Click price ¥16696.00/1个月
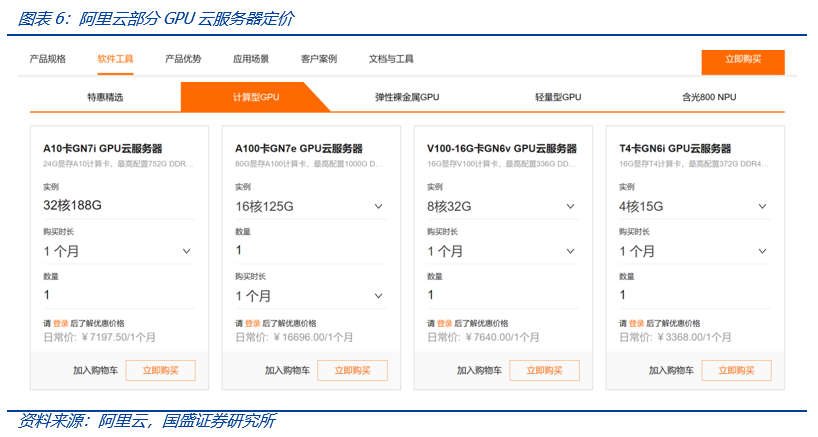The width and height of the screenshot is (818, 437). pyautogui.click(x=313, y=337)
